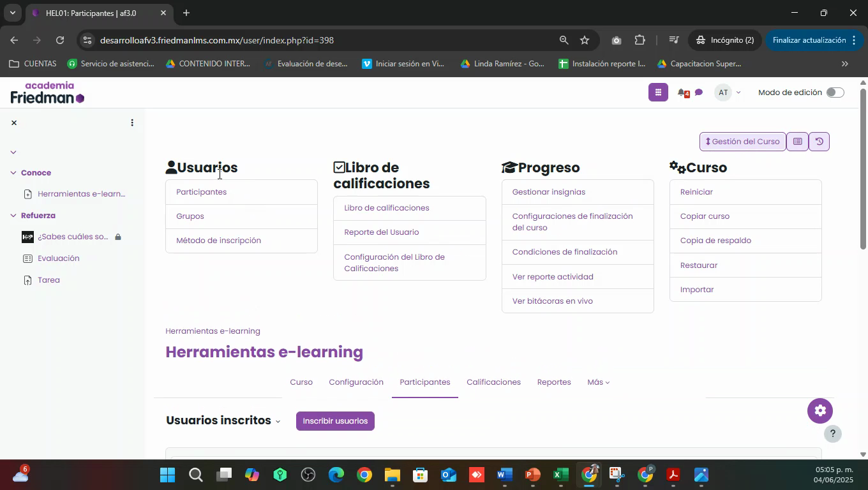Open Word from the taskbar
The height and width of the screenshot is (490, 868).
point(504,475)
